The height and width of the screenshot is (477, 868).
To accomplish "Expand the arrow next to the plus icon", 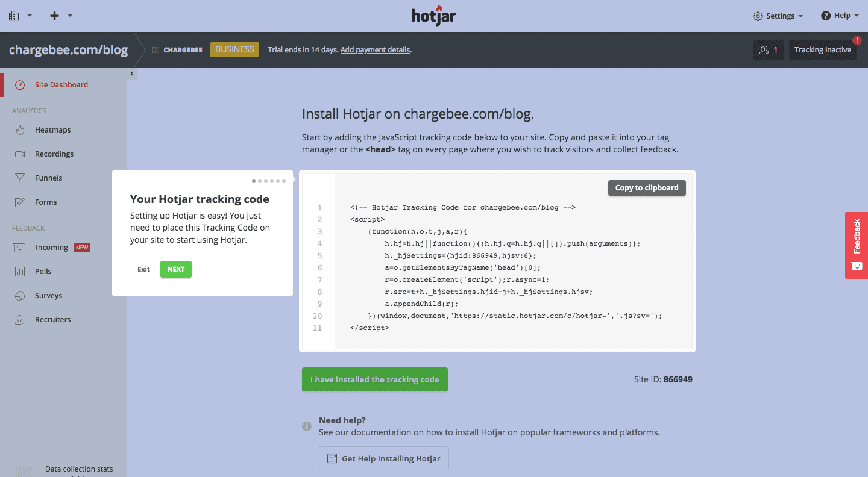I will 70,16.
